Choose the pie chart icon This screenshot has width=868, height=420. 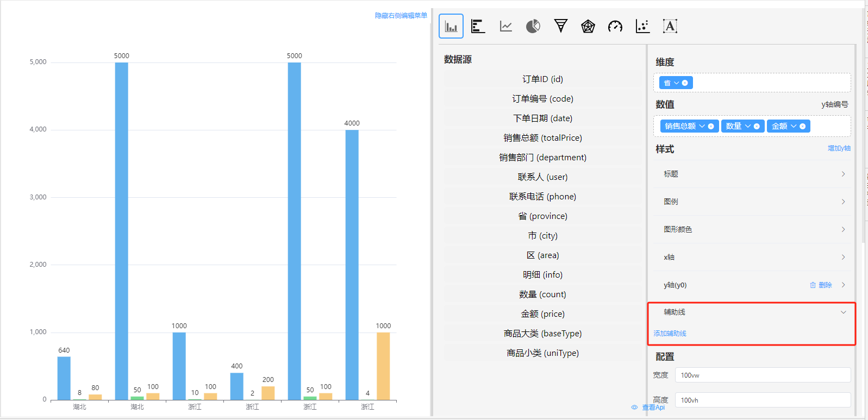point(533,26)
